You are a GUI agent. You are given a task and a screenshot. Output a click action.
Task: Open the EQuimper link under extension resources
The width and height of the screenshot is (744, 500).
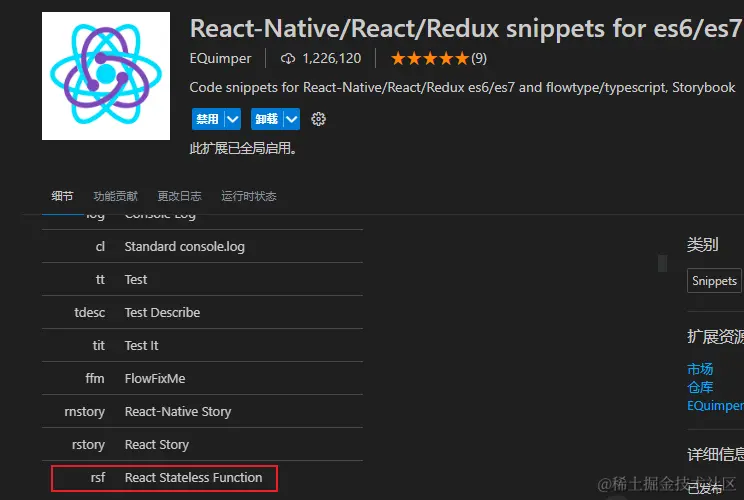coord(715,406)
